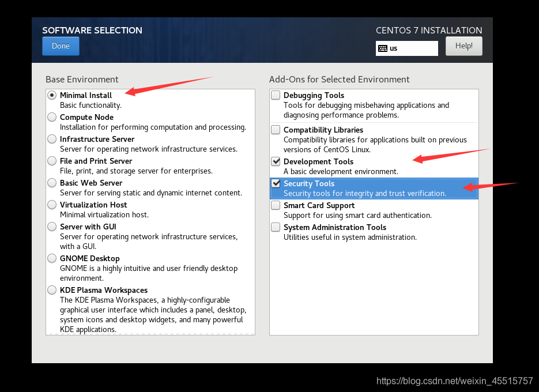Click the blue Done button
The image size is (539, 392).
[x=61, y=46]
